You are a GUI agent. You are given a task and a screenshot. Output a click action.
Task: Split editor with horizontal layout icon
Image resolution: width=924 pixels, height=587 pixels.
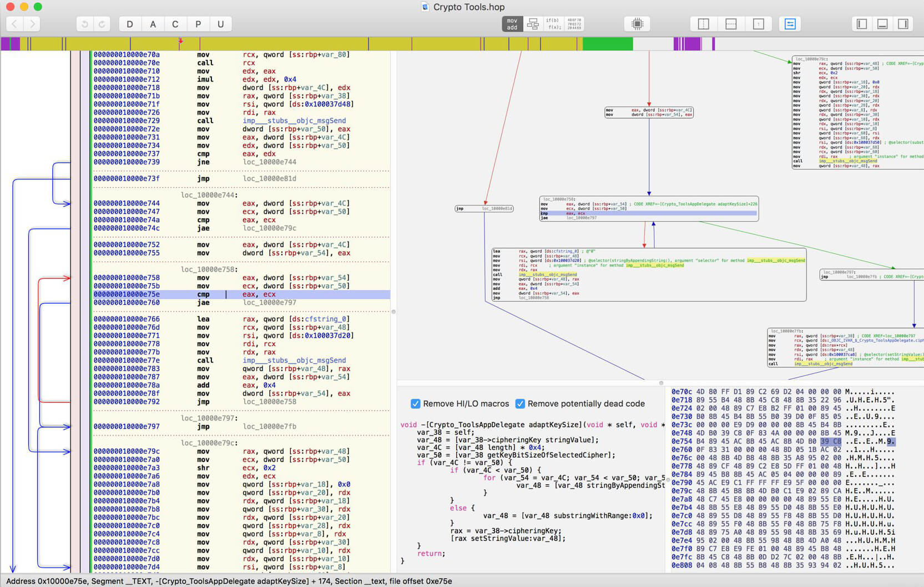pos(731,24)
